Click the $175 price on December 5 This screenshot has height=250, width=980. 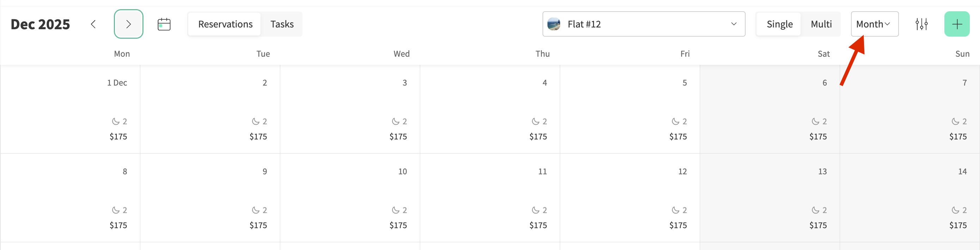(x=678, y=137)
